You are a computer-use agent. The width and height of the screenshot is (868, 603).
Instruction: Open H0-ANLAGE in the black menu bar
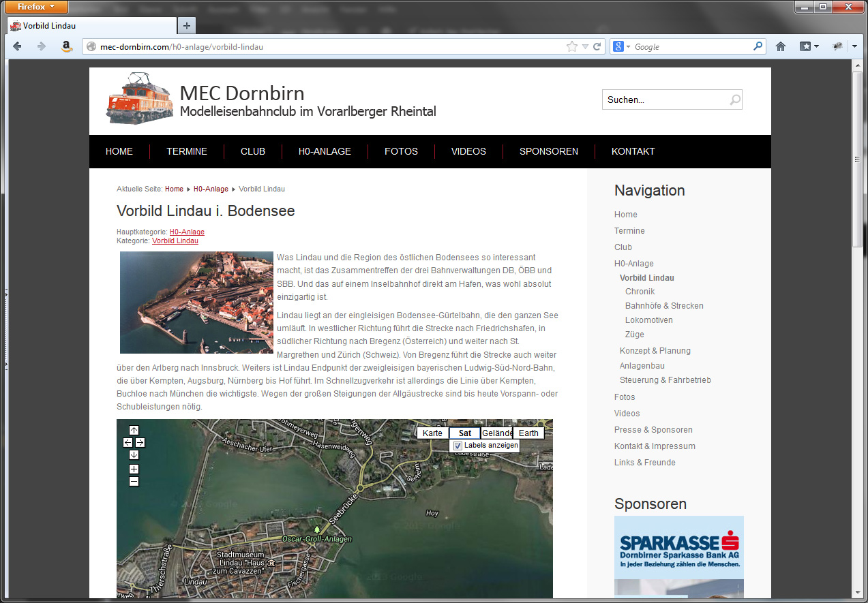[x=325, y=151]
